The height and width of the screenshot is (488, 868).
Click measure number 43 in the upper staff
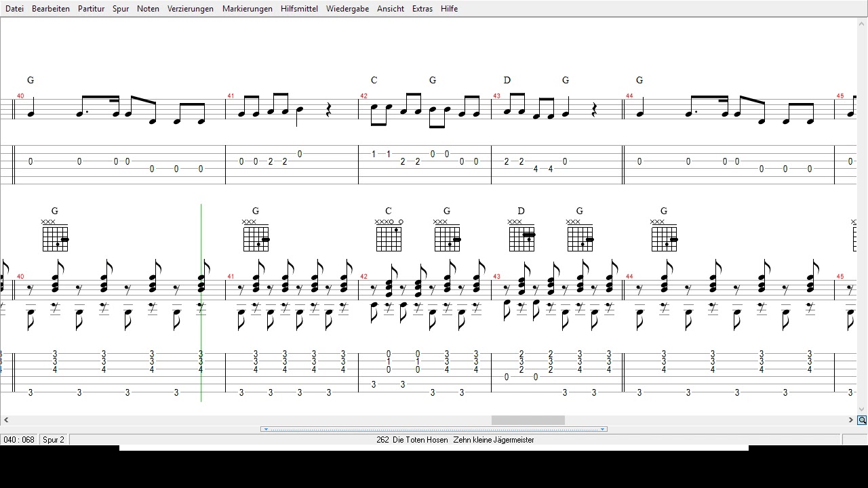[496, 96]
